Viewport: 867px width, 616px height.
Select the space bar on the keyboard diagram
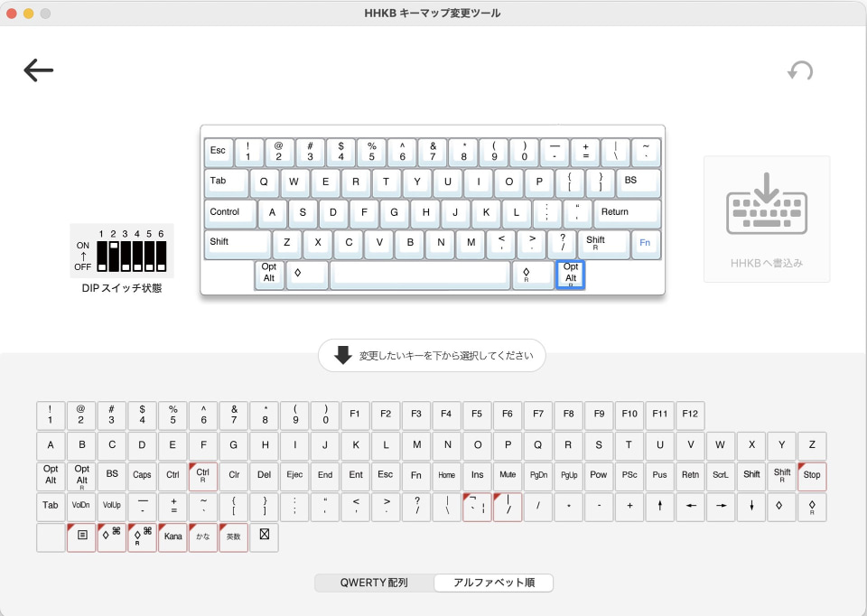click(420, 275)
